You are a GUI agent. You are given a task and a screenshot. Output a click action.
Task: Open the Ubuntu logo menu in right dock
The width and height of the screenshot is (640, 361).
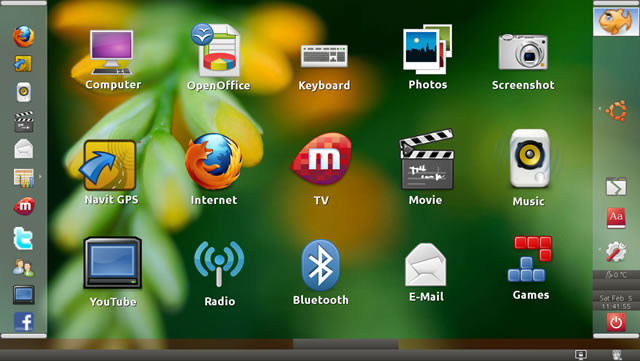pos(616,110)
